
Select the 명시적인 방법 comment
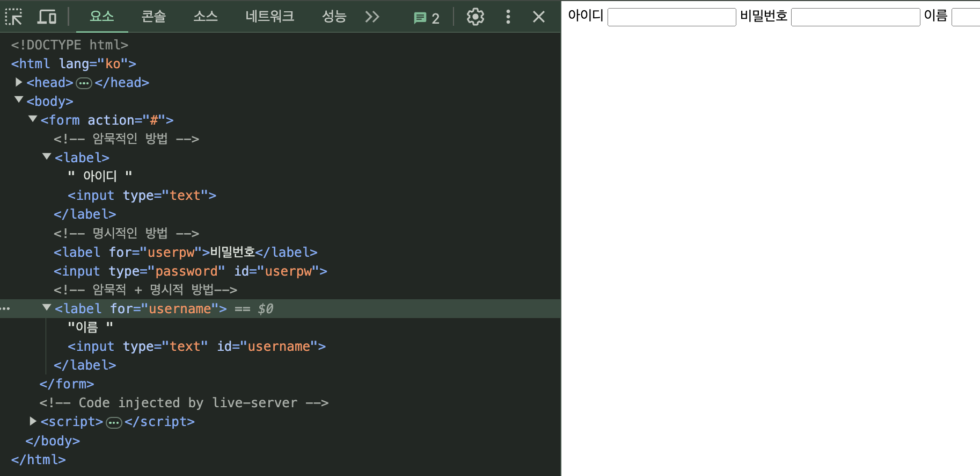(126, 233)
